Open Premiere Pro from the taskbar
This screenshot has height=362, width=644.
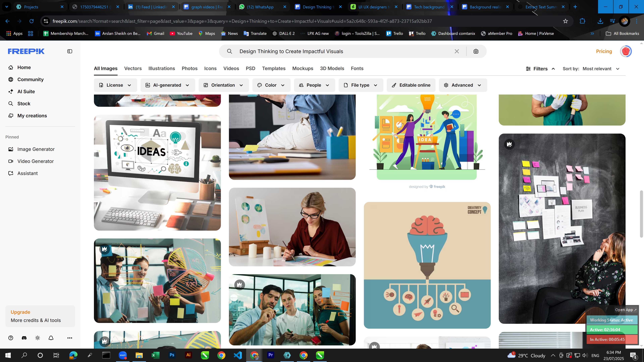click(x=271, y=355)
